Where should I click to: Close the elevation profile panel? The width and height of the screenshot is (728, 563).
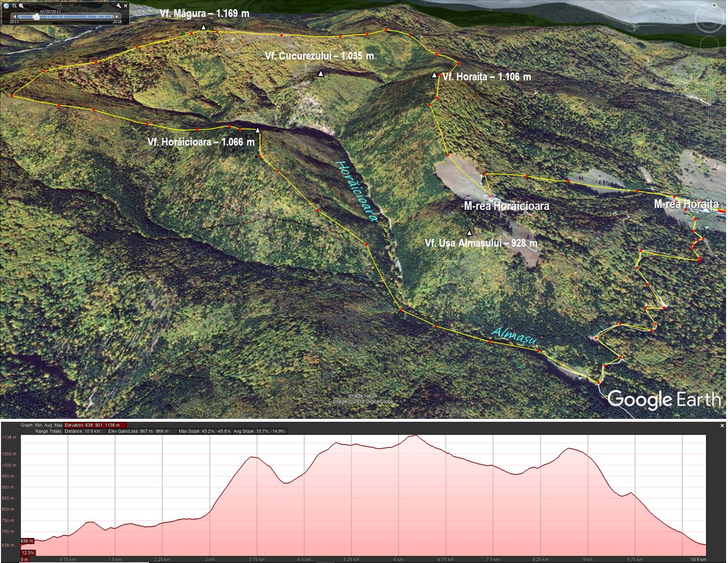[722, 426]
